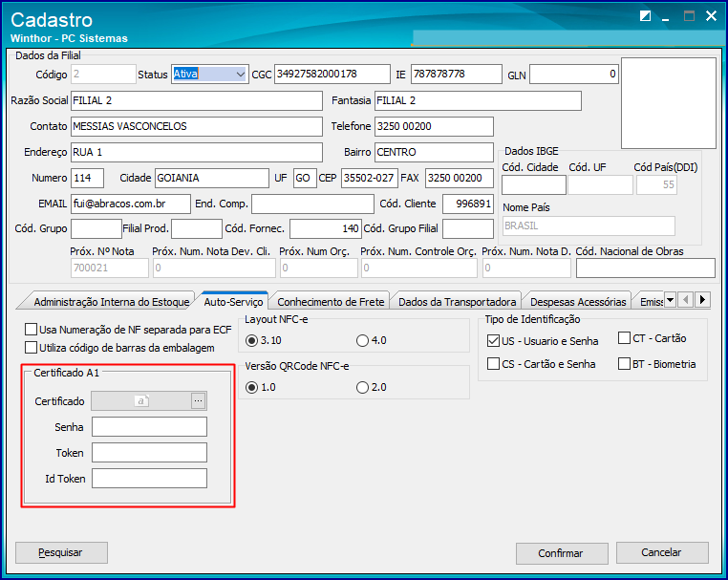Click the Cancelar button
The image size is (728, 580).
662,552
